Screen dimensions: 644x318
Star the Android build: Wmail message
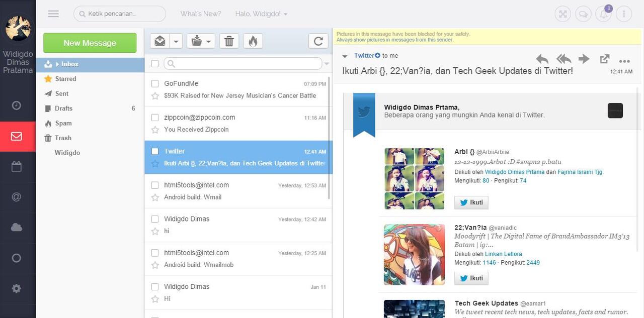tap(155, 197)
